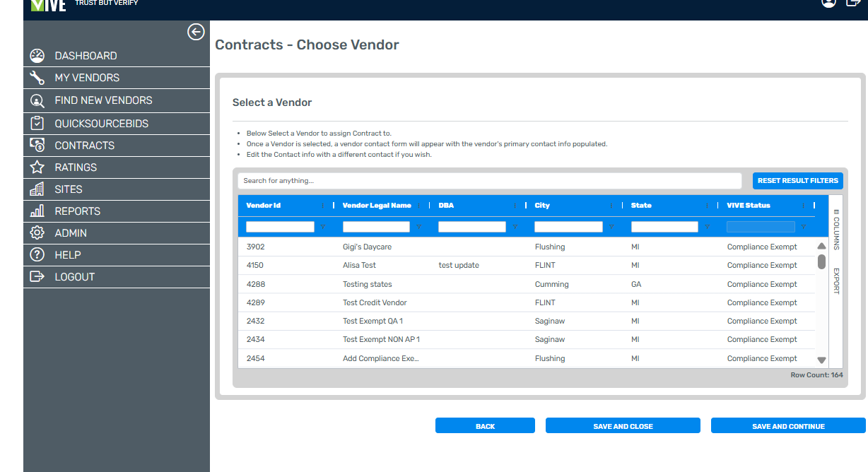This screenshot has width=868, height=472.
Task: Select the Gigi's Daycare vendor row
Action: point(527,247)
